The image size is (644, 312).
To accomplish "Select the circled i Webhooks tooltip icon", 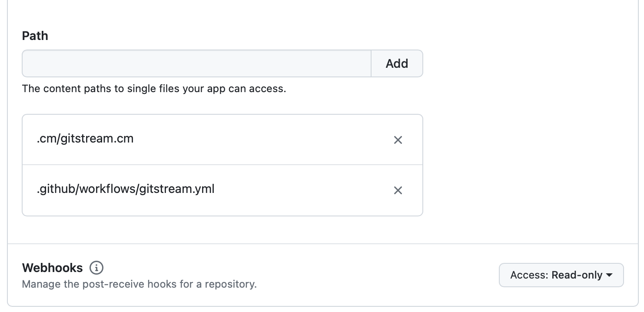I will tap(96, 268).
